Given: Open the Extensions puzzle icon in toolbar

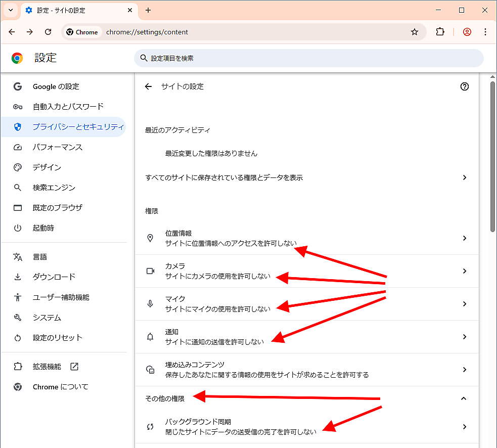Looking at the screenshot, I should point(440,32).
